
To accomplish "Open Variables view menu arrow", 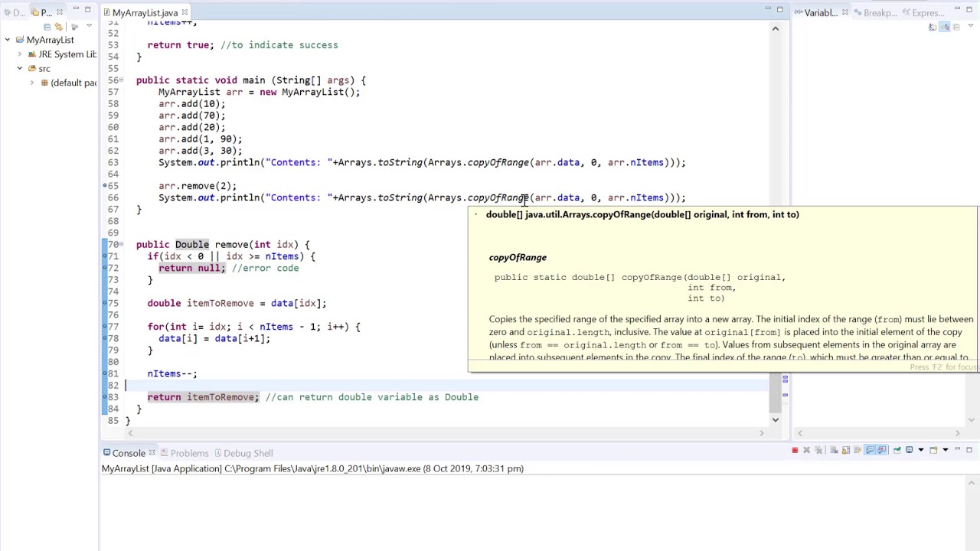I will (971, 25).
